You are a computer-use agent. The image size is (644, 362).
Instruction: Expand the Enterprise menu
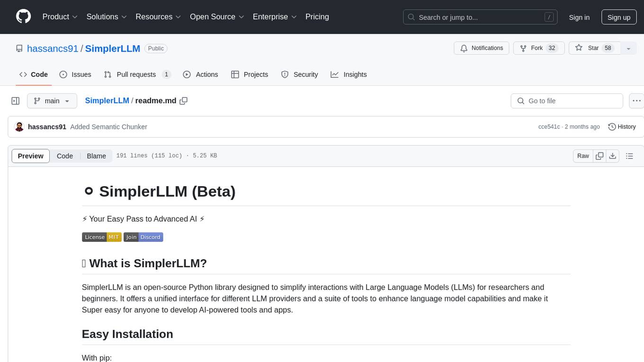click(275, 17)
